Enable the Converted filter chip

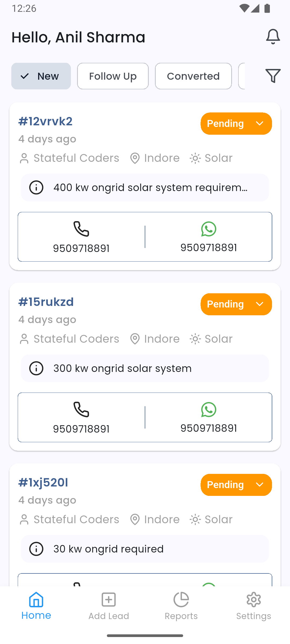(x=193, y=76)
